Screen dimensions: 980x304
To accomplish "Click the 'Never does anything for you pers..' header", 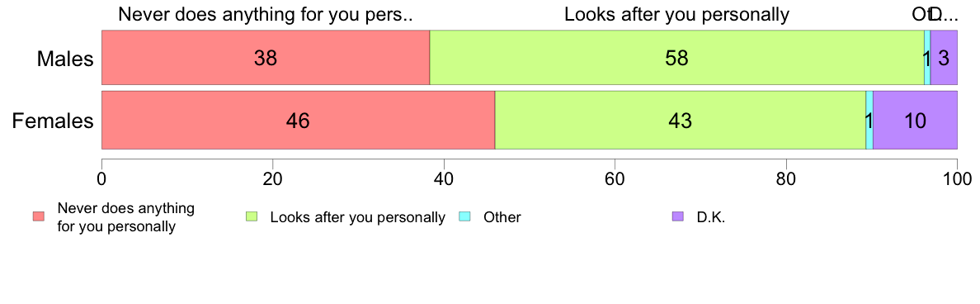I will [x=266, y=14].
